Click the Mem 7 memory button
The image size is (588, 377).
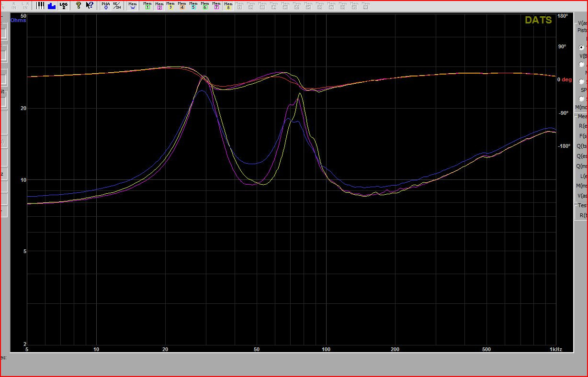pyautogui.click(x=216, y=6)
